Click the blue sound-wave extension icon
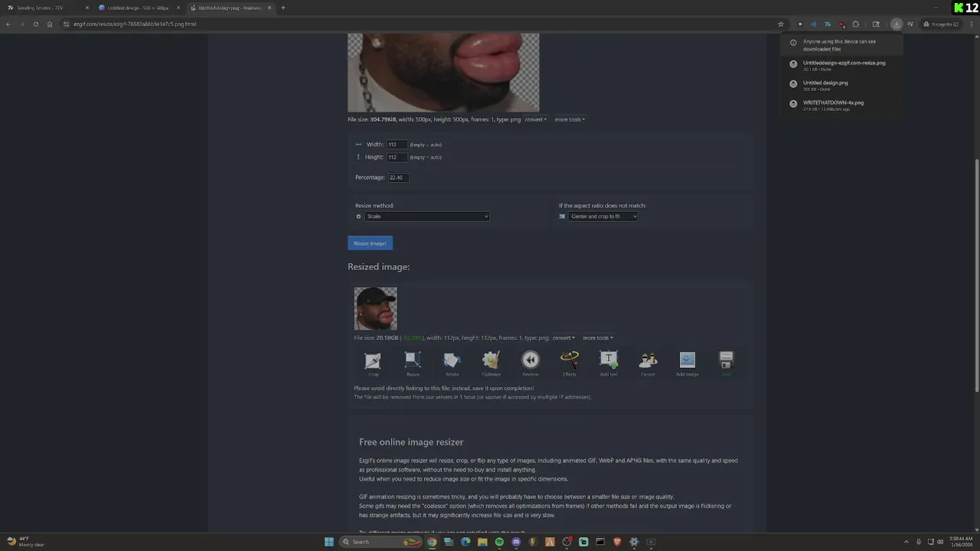This screenshot has width=980, height=551. 814,24
